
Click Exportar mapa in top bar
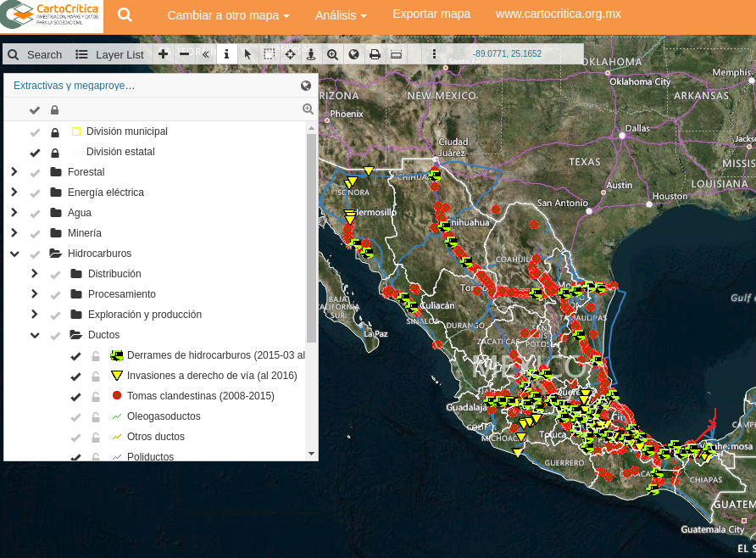point(431,15)
